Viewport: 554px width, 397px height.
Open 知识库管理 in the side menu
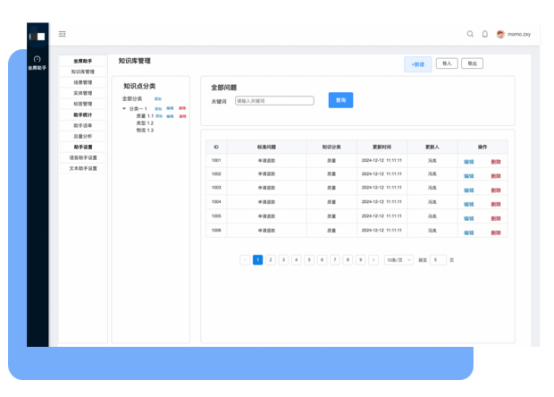pyautogui.click(x=83, y=72)
